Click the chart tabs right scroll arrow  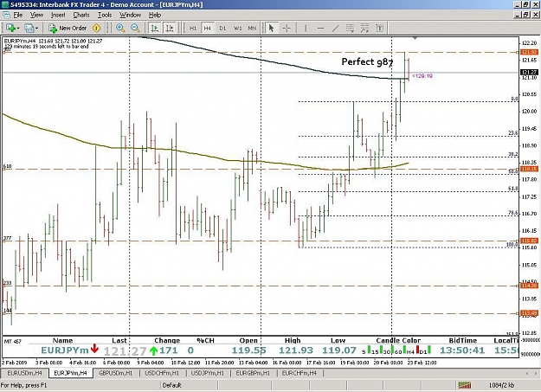tap(536, 373)
